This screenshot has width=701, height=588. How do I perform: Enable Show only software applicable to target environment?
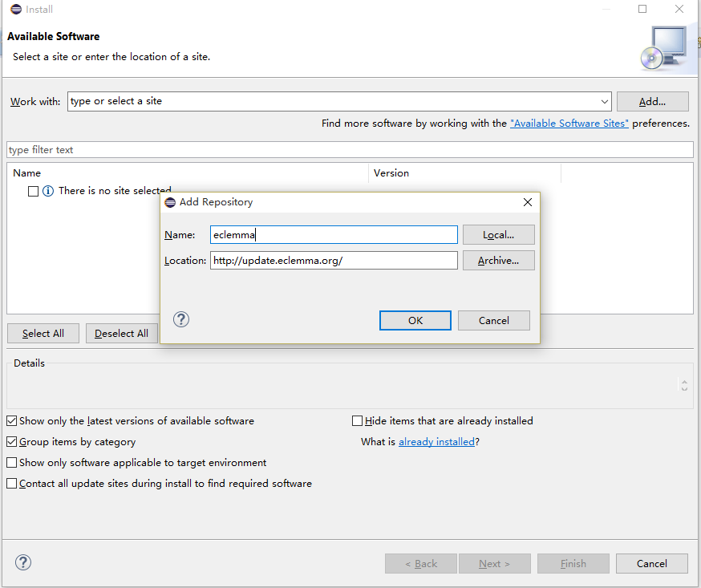(x=12, y=462)
